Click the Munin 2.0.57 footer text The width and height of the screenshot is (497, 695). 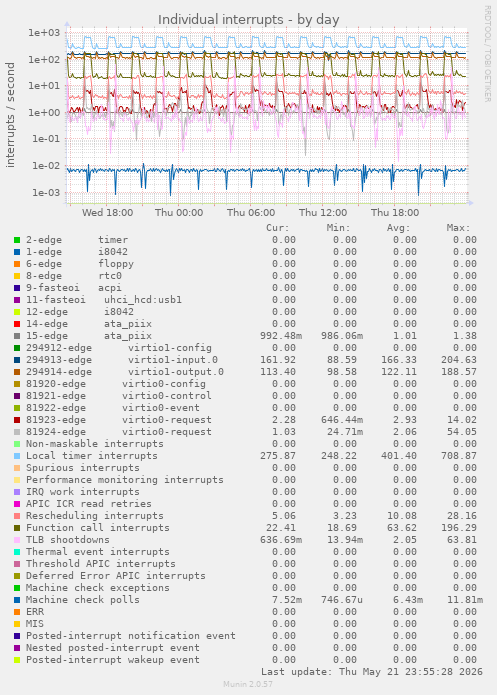click(248, 684)
